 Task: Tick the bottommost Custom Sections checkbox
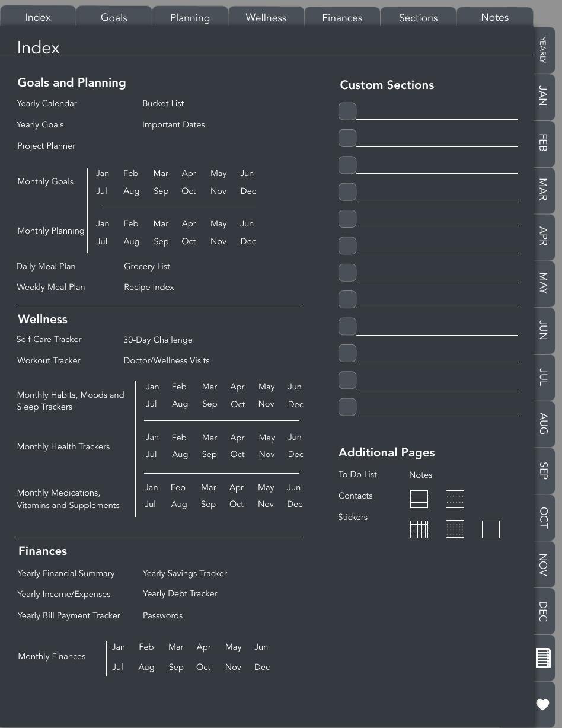coord(347,407)
